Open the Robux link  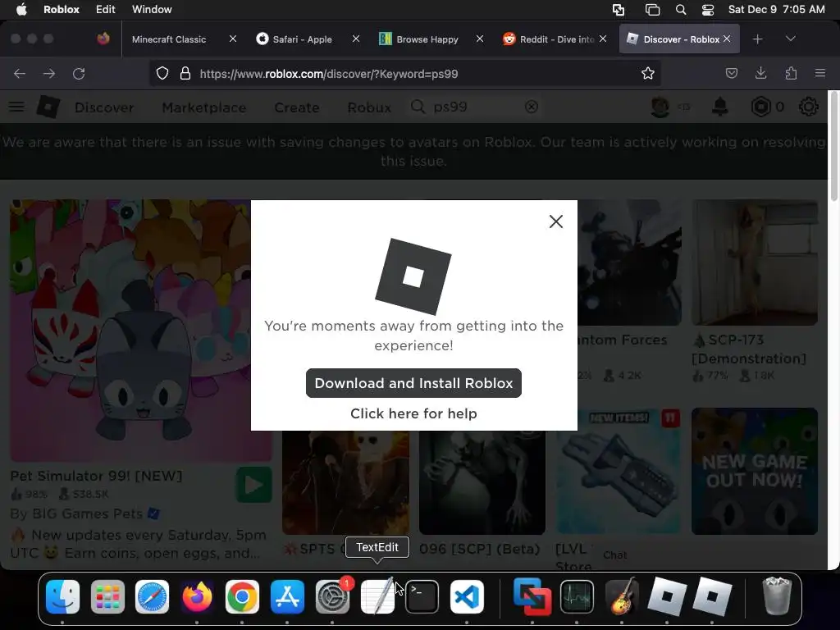click(369, 107)
